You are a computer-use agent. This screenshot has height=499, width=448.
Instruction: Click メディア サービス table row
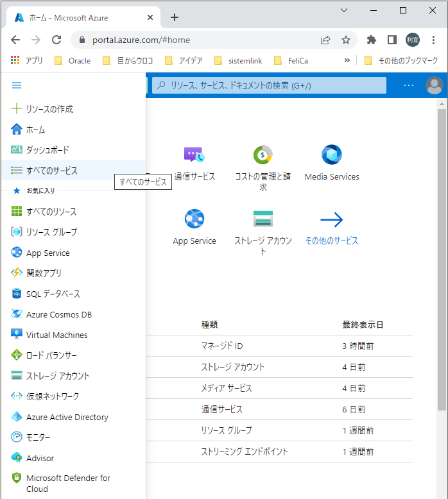pyautogui.click(x=279, y=388)
